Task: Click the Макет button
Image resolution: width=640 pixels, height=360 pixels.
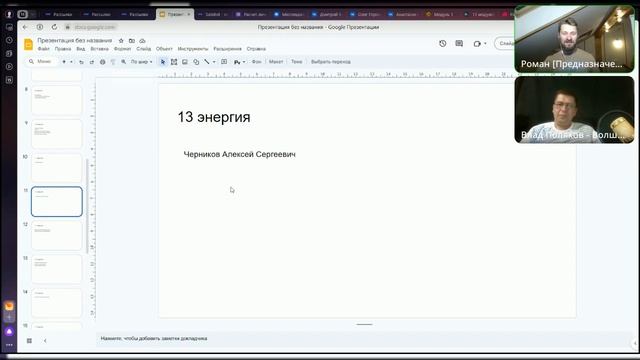Action: tap(276, 62)
